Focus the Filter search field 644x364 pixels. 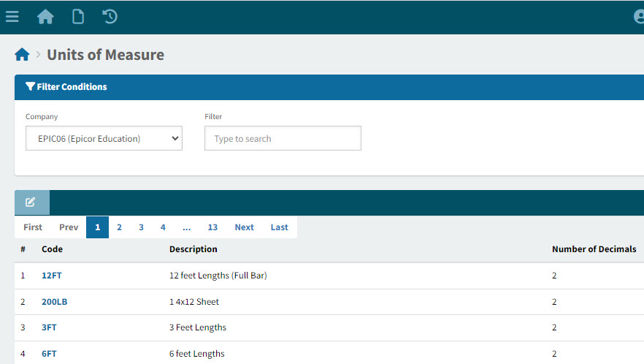click(283, 138)
